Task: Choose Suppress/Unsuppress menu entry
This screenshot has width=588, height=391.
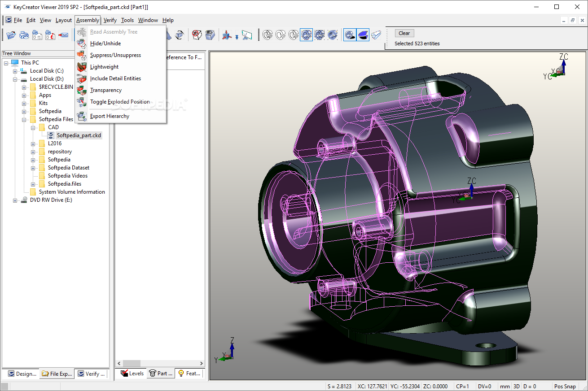Action: point(121,55)
